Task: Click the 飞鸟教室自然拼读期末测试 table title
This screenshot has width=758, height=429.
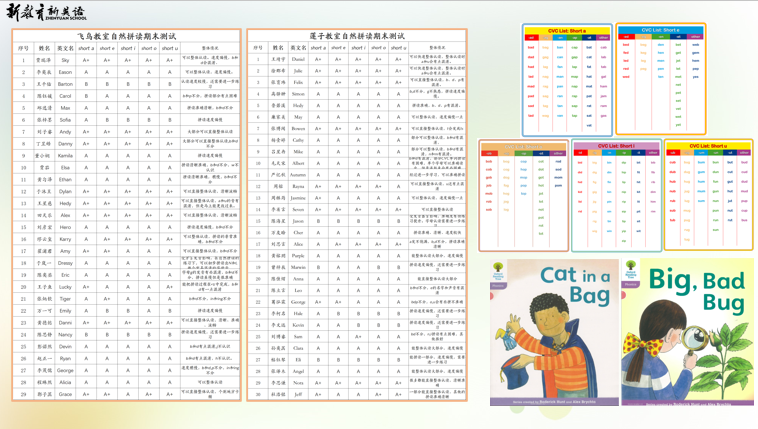Action: (x=126, y=36)
